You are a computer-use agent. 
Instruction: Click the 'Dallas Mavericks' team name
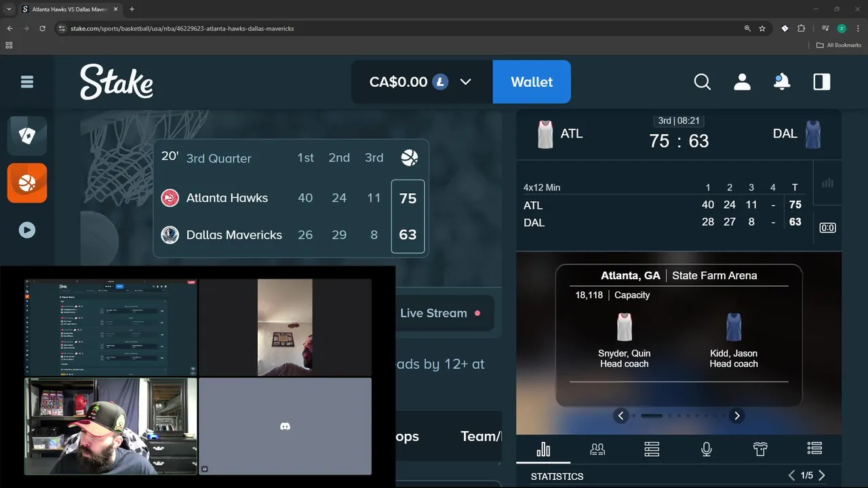coord(234,235)
